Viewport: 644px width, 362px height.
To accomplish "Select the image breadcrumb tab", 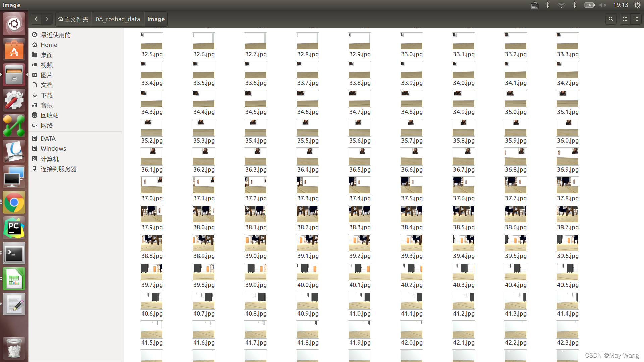I will pos(156,19).
